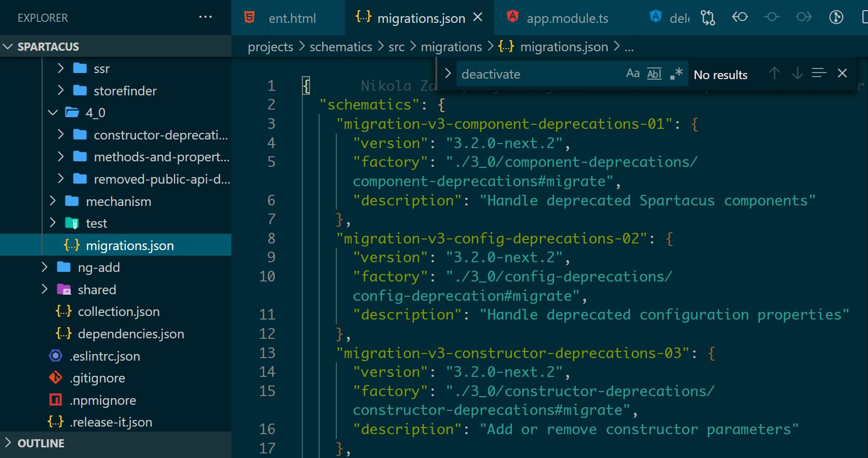
Task: Switch to the partially hidden del... tab
Action: [669, 18]
